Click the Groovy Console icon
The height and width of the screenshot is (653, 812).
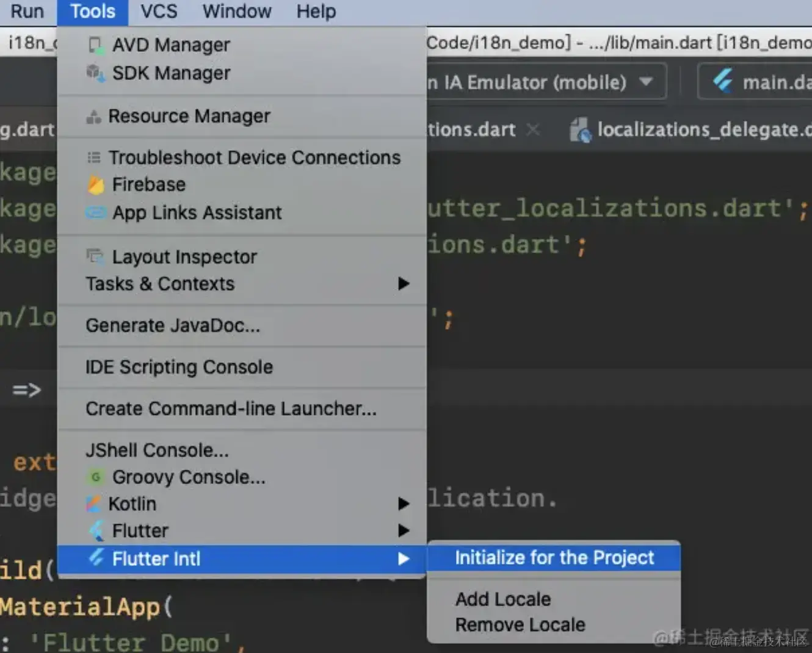coord(96,477)
